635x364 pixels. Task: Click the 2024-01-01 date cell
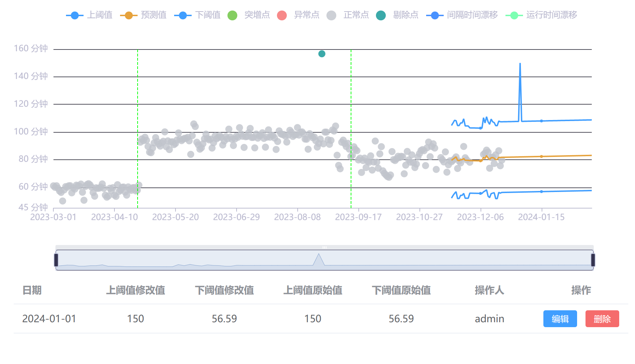(x=49, y=319)
